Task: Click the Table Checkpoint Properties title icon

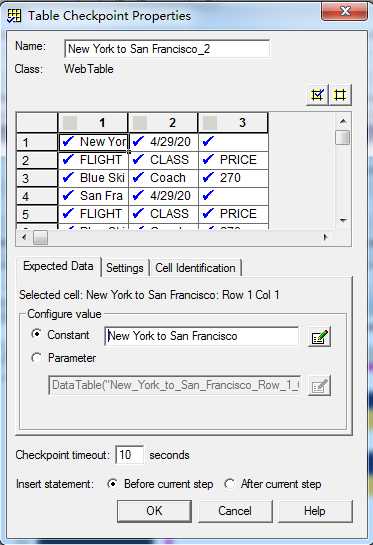Action: 14,16
